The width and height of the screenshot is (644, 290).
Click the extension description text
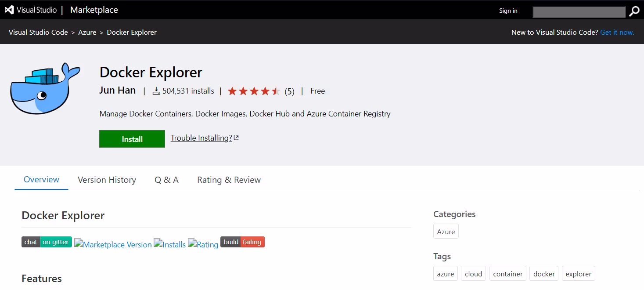coord(245,114)
